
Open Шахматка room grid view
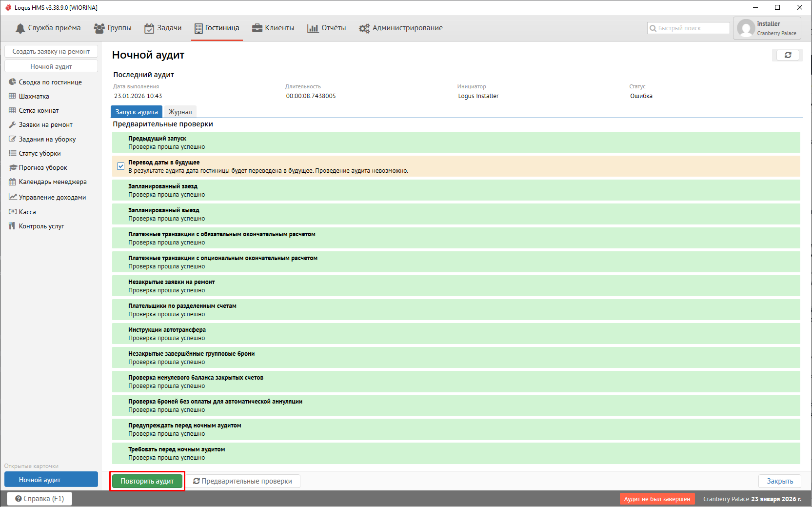34,96
